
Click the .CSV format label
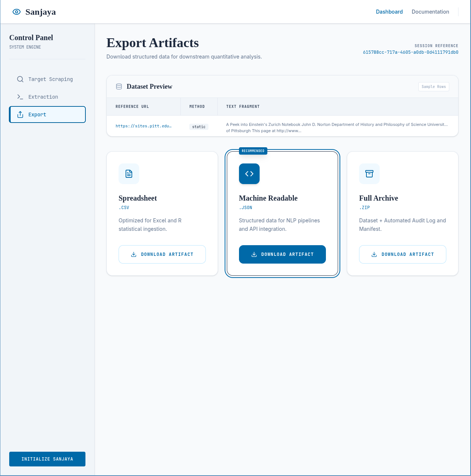124,208
